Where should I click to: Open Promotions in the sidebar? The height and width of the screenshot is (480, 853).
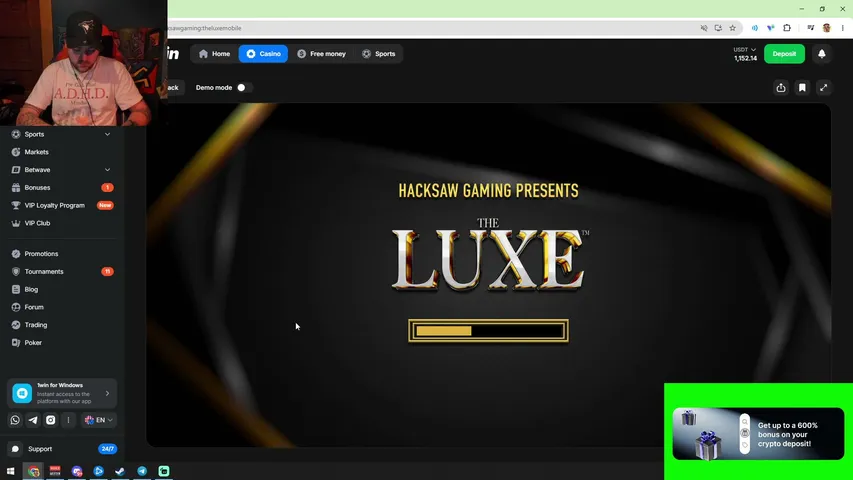41,254
